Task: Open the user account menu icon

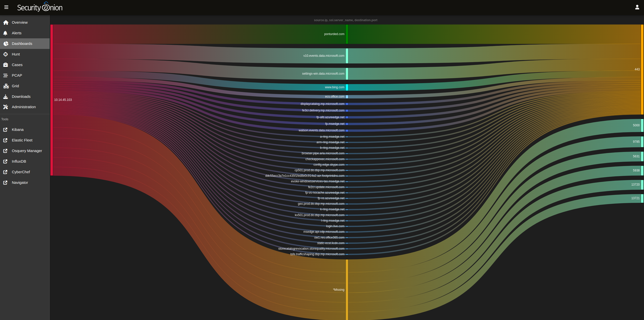Action: click(x=637, y=7)
